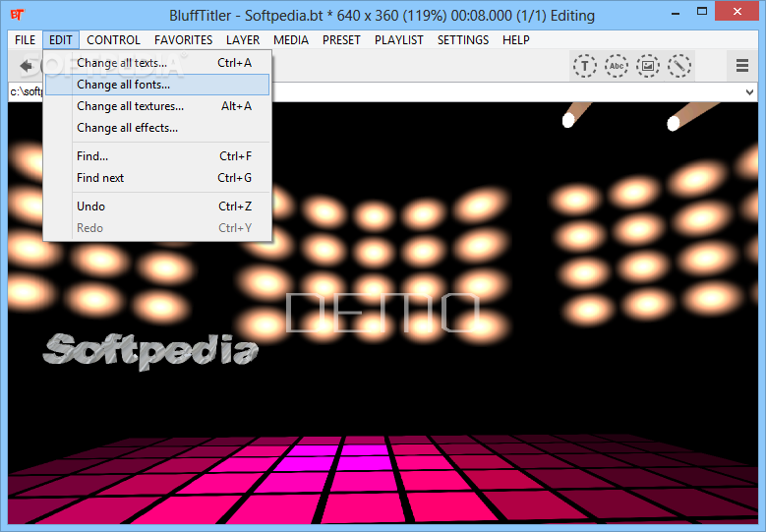766x532 pixels.
Task: Select Change all fonts... menu entry
Action: [156, 85]
